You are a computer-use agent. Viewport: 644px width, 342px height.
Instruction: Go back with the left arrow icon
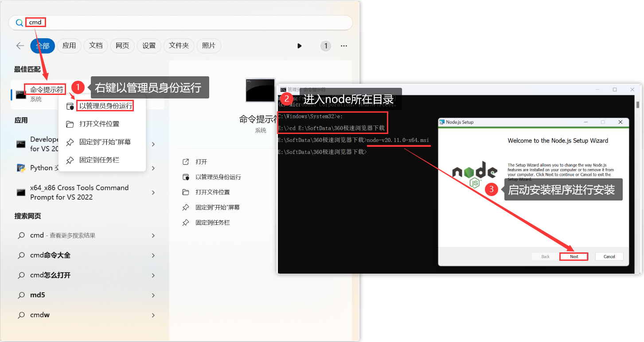click(x=20, y=46)
